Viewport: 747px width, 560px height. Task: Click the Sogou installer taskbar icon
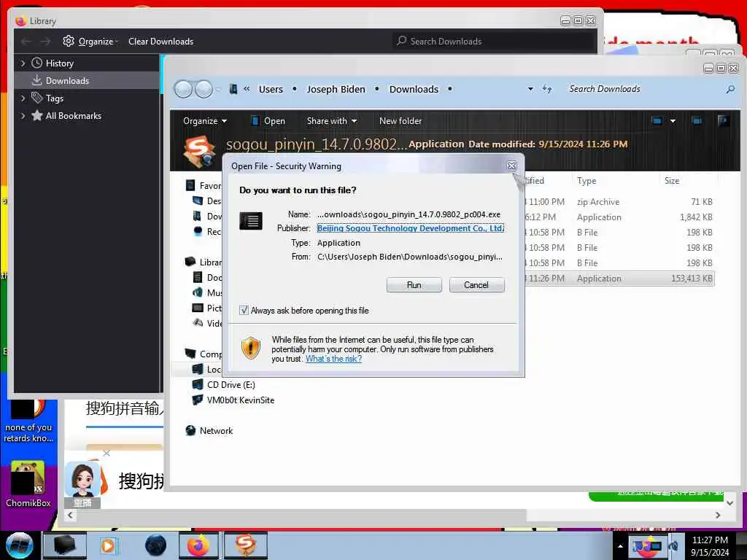click(x=245, y=545)
